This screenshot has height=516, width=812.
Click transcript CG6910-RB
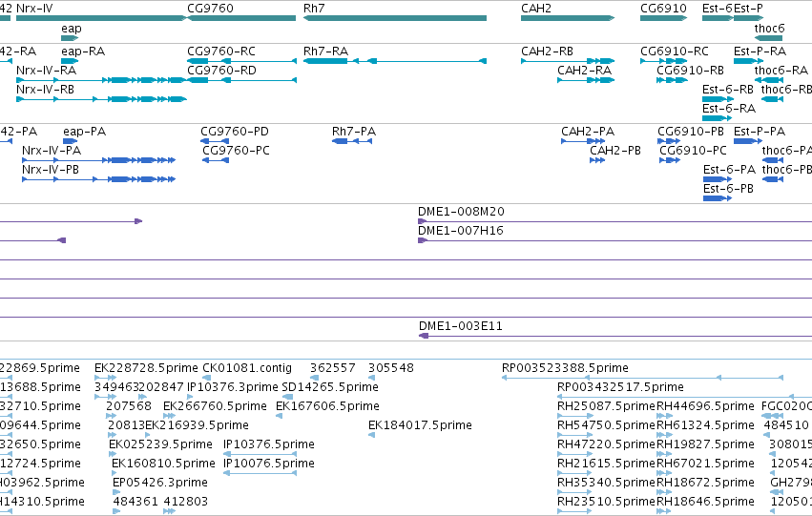672,80
